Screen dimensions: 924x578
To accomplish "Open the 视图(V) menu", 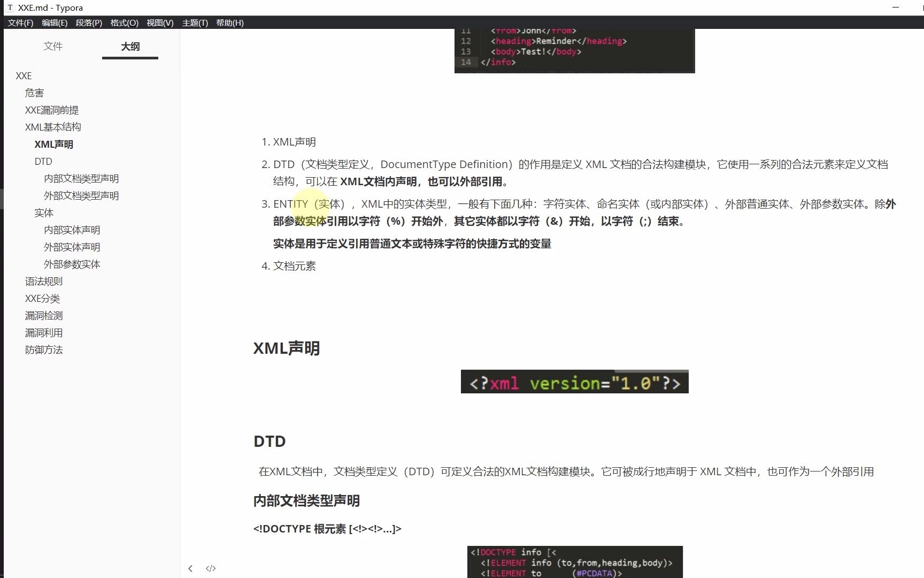I will pyautogui.click(x=160, y=22).
